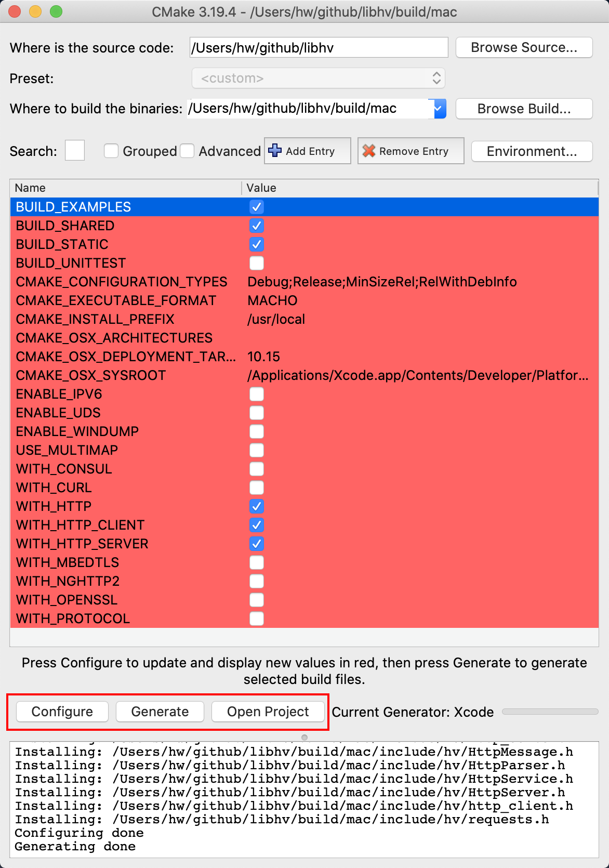
Task: Select the CMAKE_OSX_SYSROOT entry
Action: coord(91,375)
